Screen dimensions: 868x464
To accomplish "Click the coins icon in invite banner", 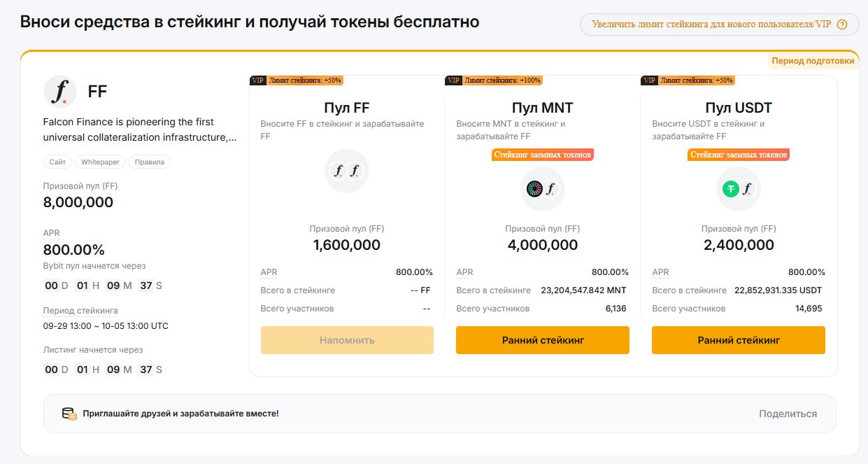I will [x=69, y=414].
